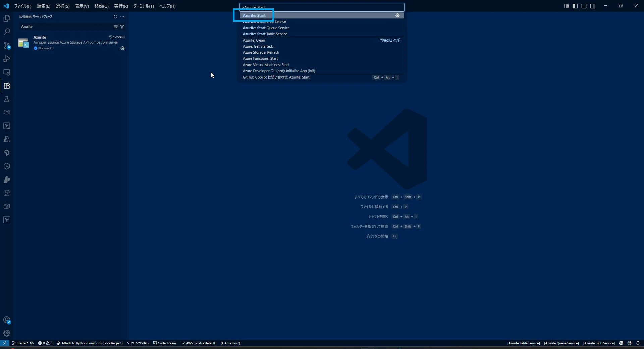Viewport: 644px width, 349px height.
Task: Open the Containers view icon
Action: point(7,206)
